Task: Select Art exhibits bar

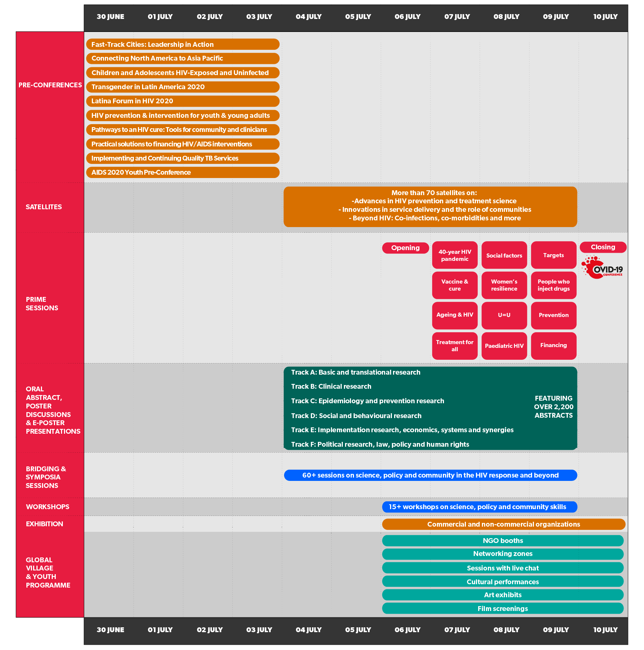Action: [503, 595]
